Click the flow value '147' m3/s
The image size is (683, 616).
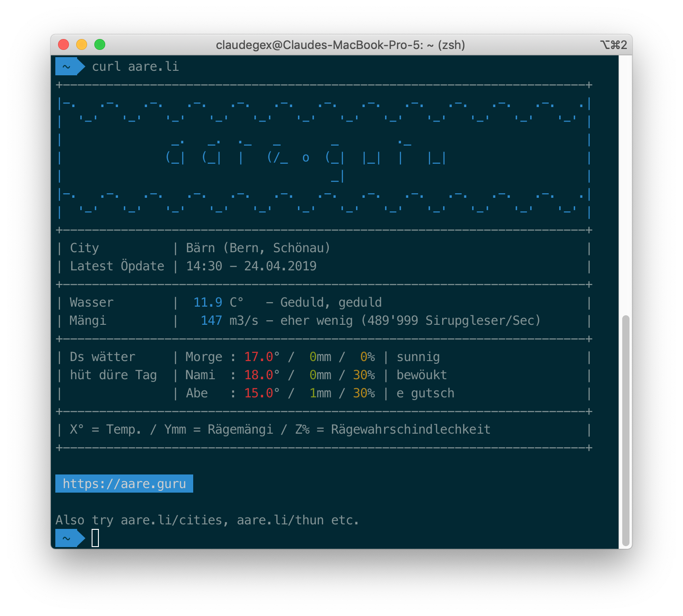(x=211, y=321)
